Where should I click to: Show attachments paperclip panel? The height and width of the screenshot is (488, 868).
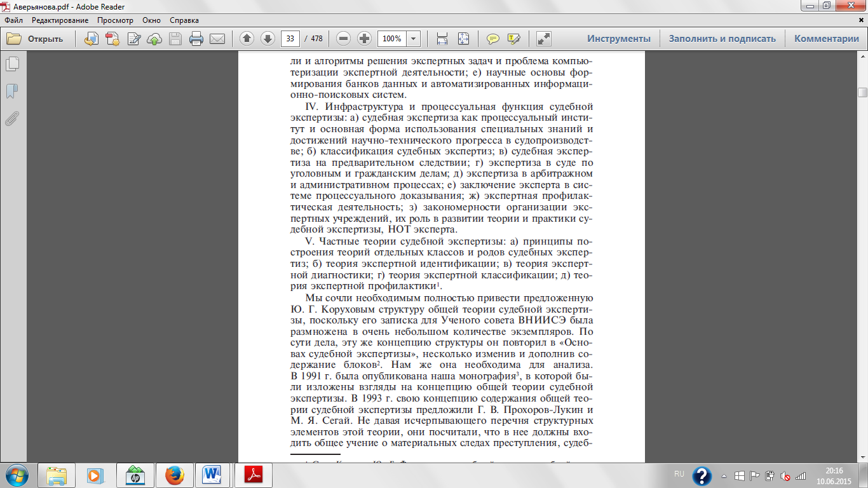point(12,119)
